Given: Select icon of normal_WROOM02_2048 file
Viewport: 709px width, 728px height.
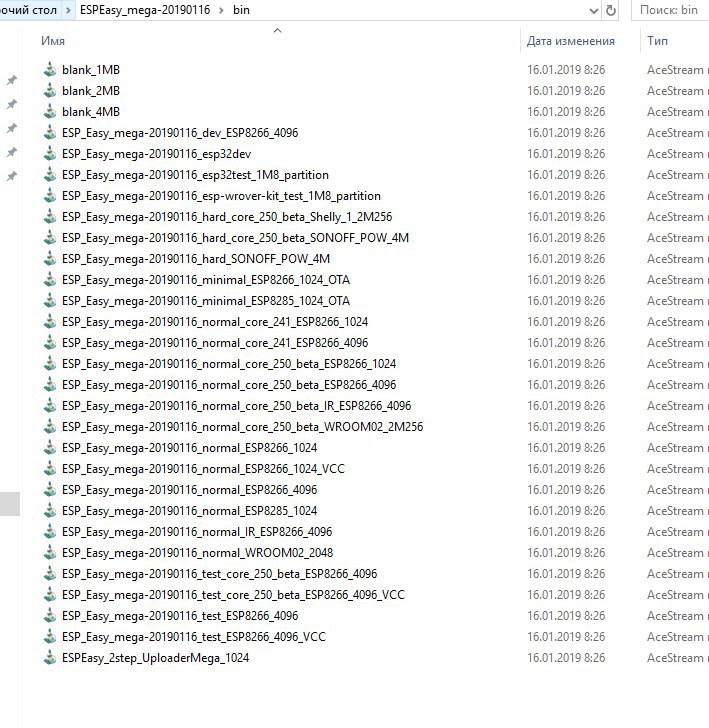Looking at the screenshot, I should click(x=50, y=552).
